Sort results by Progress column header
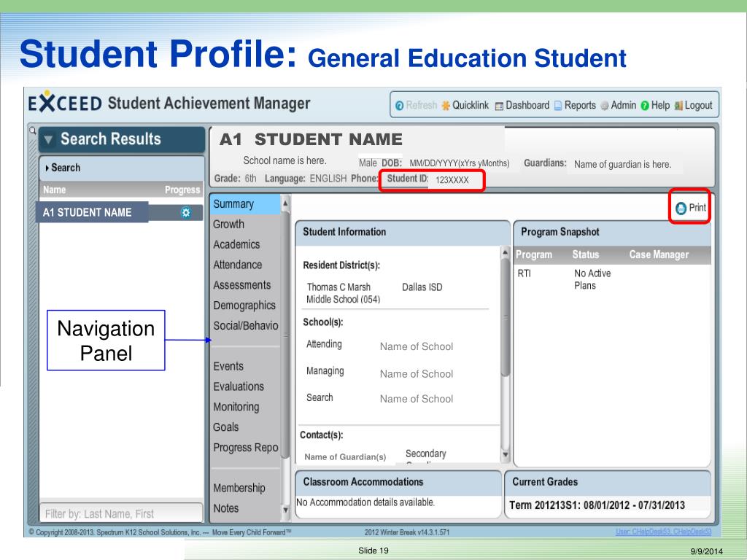This screenshot has width=747, height=560. pos(182,190)
